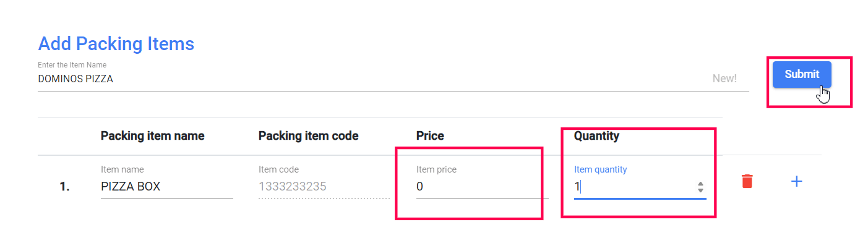The height and width of the screenshot is (248, 868).
Task: Delete the PIZZA BOX row with trash icon
Action: tap(747, 181)
